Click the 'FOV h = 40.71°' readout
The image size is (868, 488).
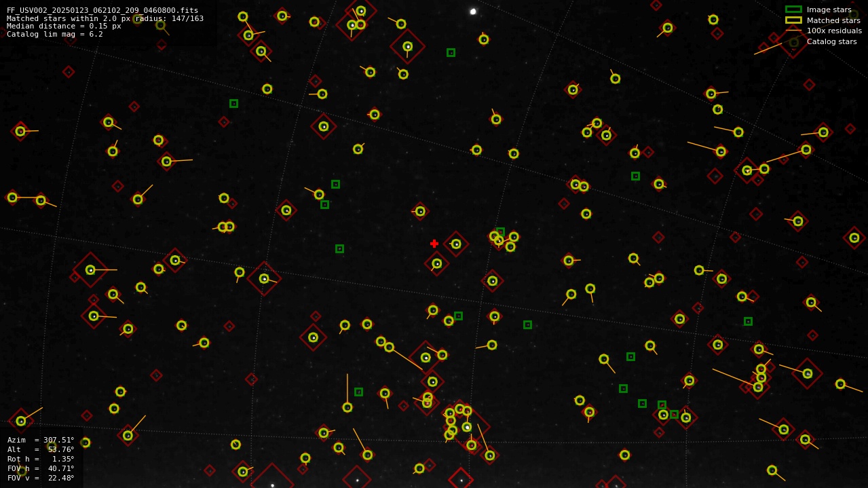click(x=41, y=468)
